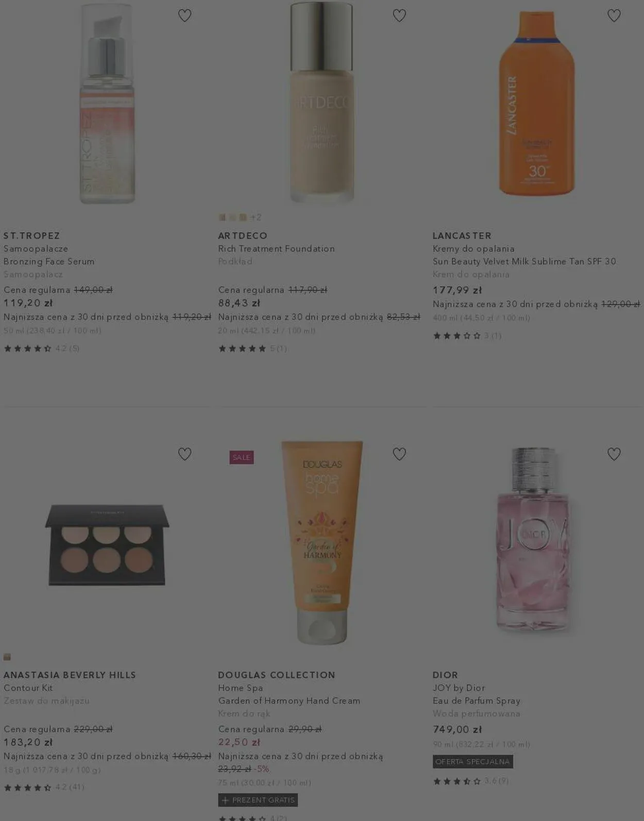Screen dimensions: 644x821
Task: Open the PREZENT GRATIS gift badge
Action: point(258,800)
